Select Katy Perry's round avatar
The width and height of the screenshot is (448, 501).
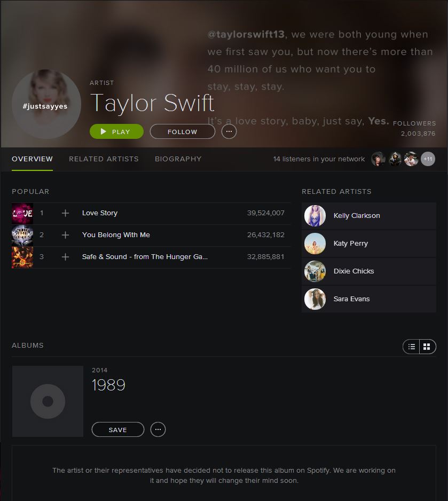point(315,244)
